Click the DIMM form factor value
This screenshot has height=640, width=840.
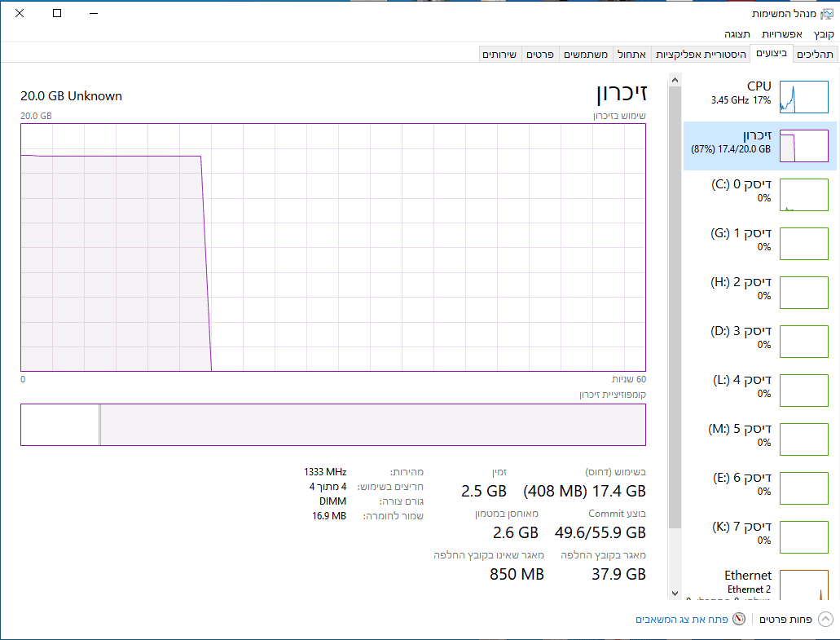332,501
